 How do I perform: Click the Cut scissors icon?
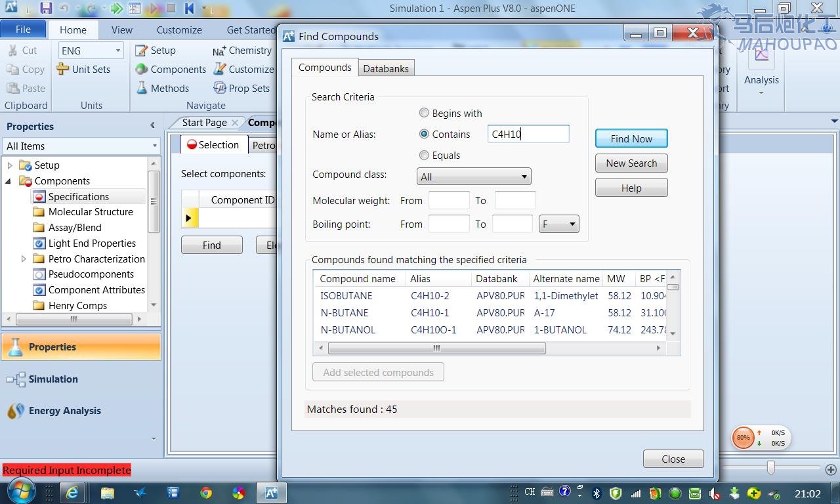click(x=12, y=50)
